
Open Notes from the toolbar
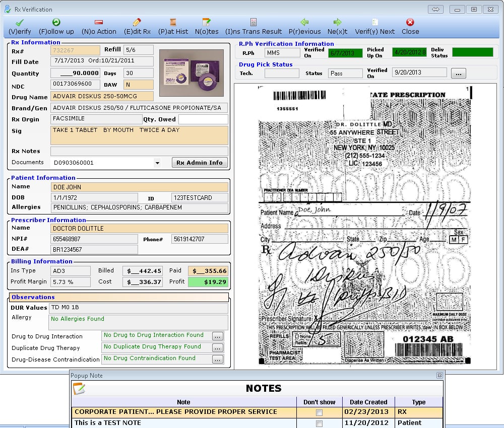coord(207,23)
